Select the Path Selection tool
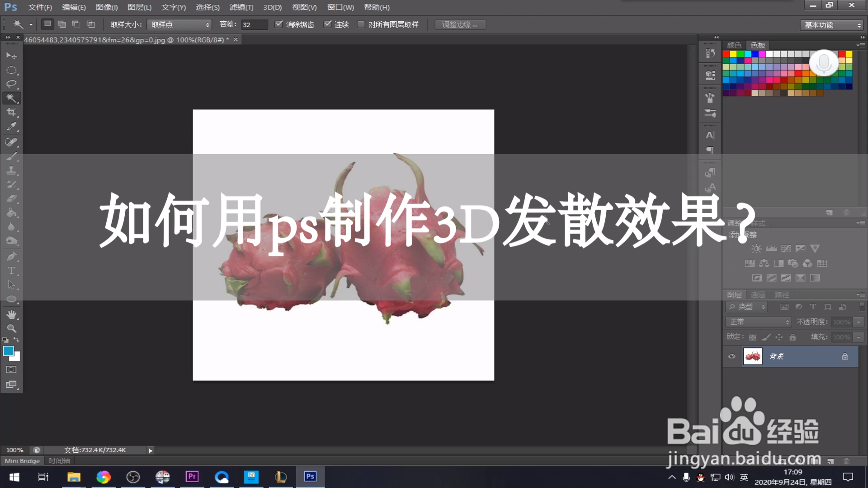 point(11,285)
